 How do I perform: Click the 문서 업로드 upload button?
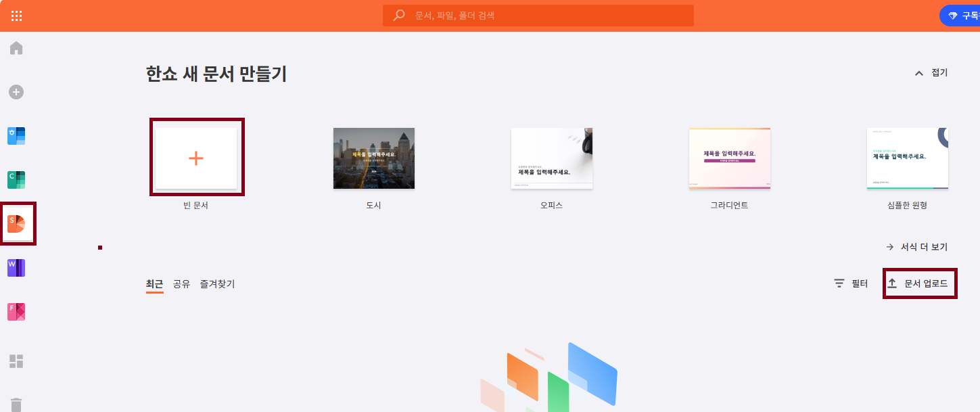[x=920, y=283]
